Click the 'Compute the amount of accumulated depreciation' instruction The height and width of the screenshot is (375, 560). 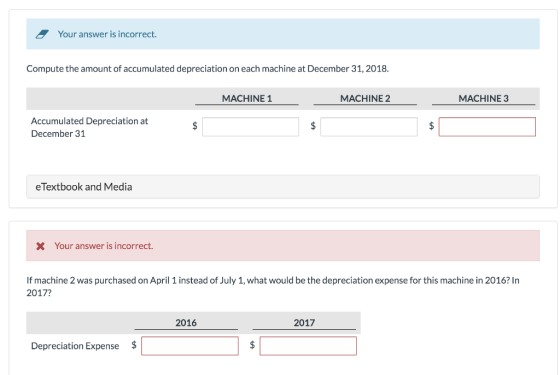coord(208,69)
